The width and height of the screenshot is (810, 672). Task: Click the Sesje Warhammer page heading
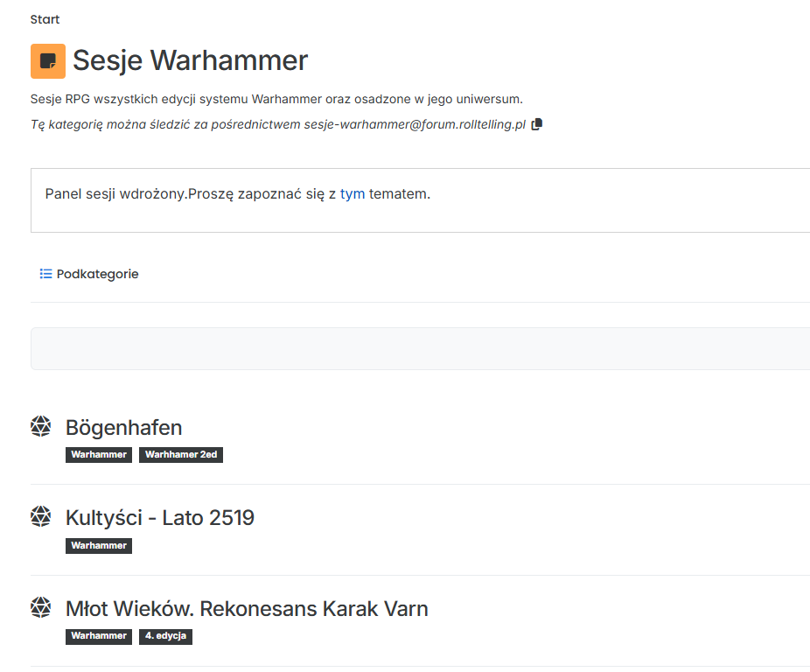[x=190, y=60]
